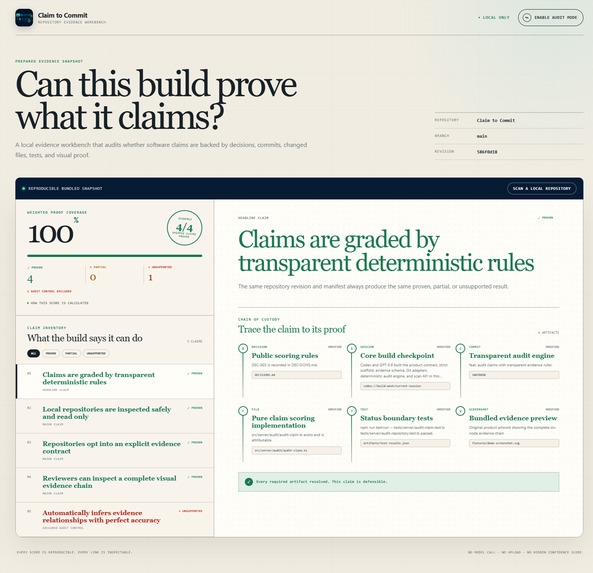Click the Pure claim scoring implementation node circle
The width and height of the screenshot is (593, 573).
tap(243, 411)
